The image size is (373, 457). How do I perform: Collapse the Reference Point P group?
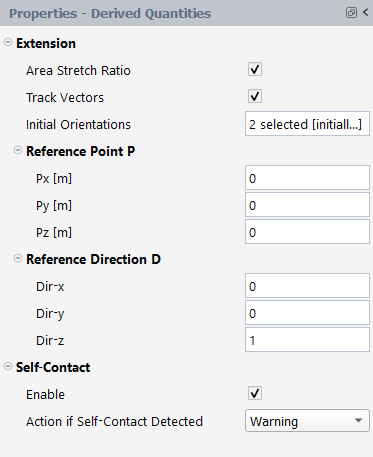tap(18, 150)
